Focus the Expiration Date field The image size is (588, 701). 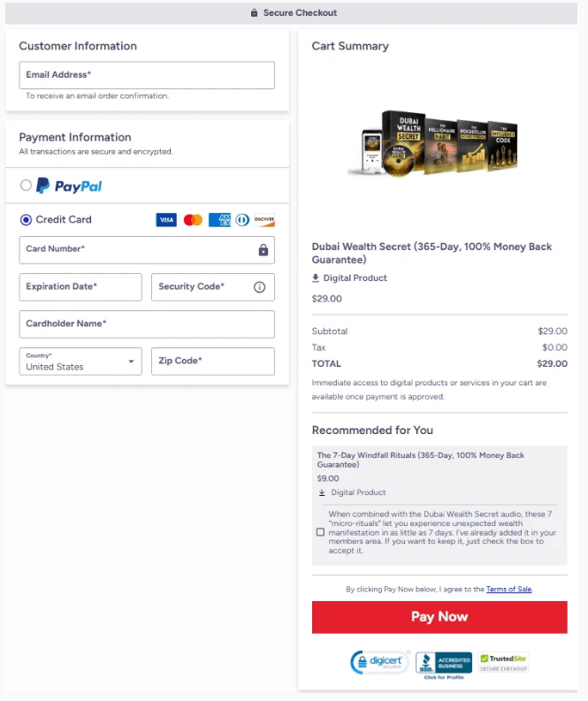click(x=80, y=287)
